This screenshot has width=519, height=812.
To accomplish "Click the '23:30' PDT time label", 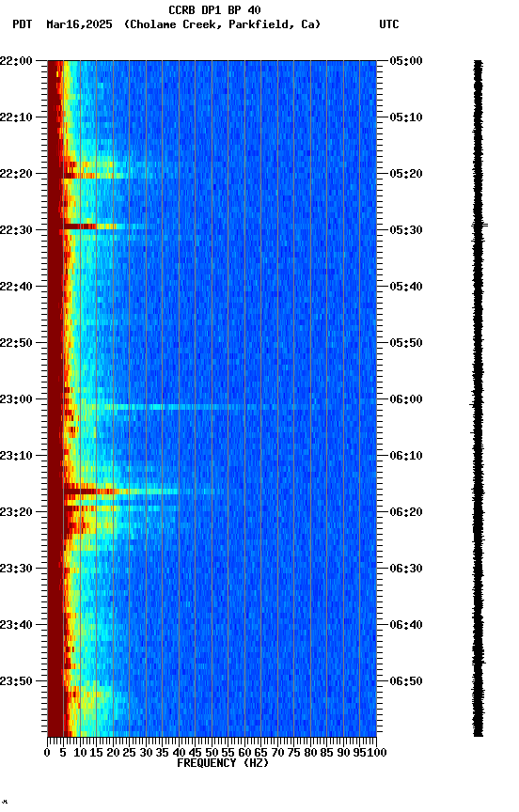I will click(16, 569).
